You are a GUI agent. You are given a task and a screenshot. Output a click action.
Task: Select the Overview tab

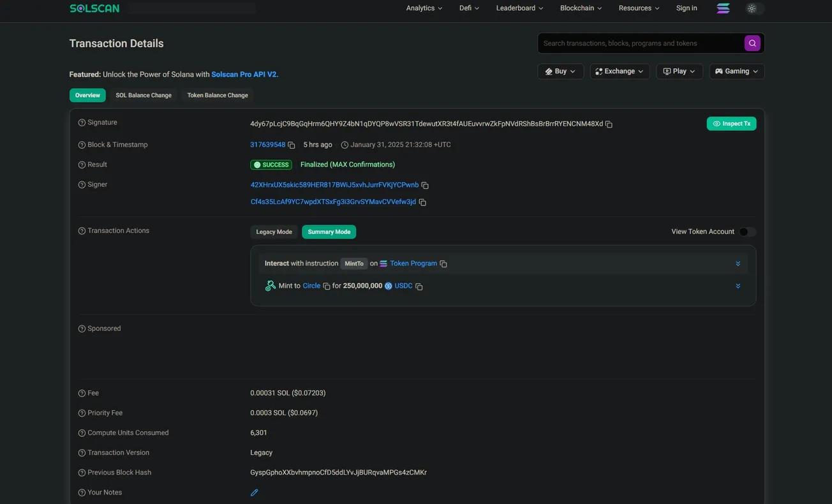[87, 95]
